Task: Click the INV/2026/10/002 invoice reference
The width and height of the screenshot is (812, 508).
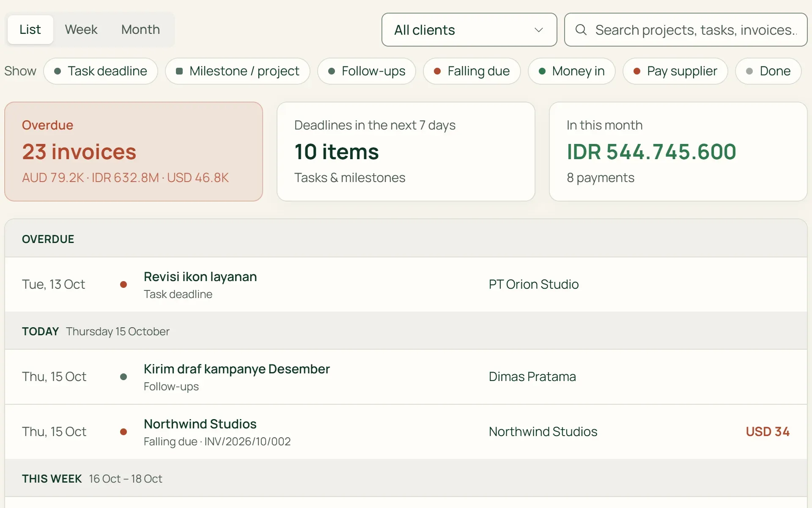Action: (247, 442)
